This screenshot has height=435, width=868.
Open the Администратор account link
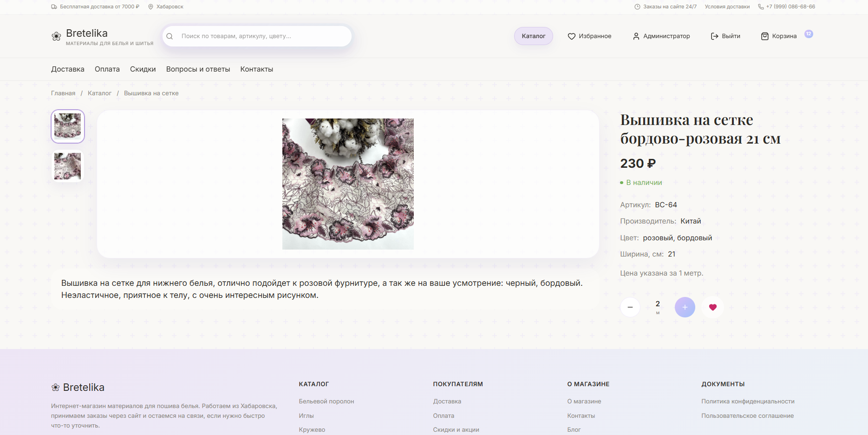[661, 36]
